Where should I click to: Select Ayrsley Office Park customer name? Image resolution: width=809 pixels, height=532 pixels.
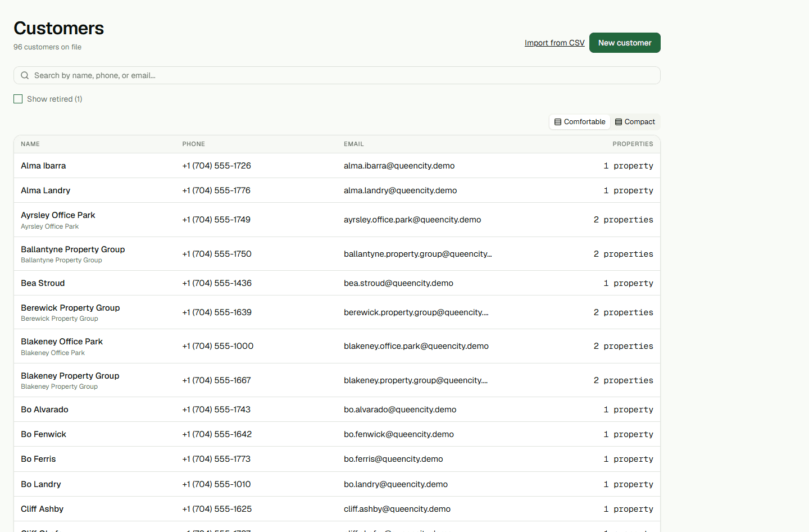58,215
